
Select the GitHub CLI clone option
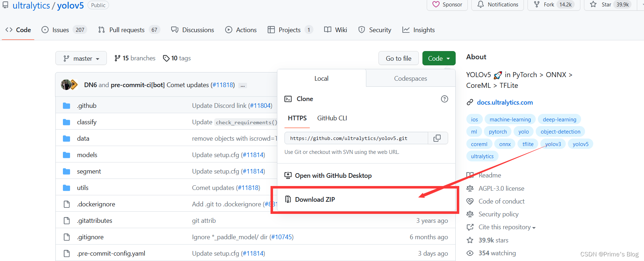pos(332,118)
